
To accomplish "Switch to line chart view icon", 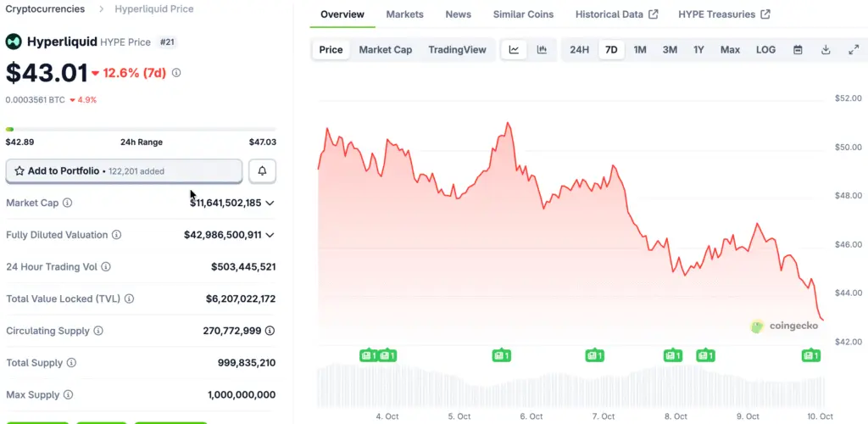I will pyautogui.click(x=514, y=50).
